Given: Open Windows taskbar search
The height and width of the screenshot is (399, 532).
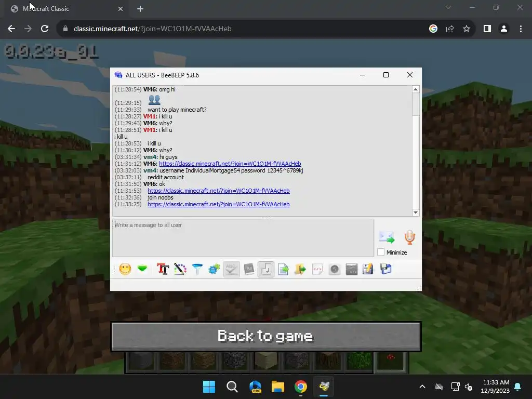Looking at the screenshot, I should [x=232, y=387].
